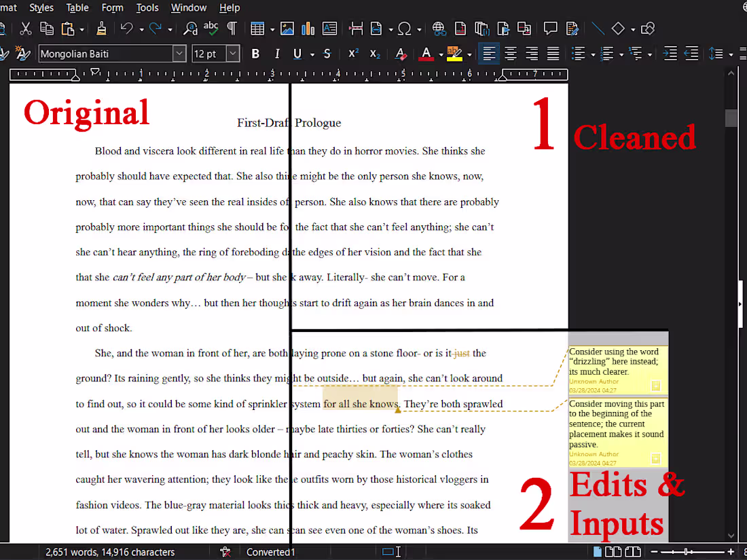Toggle formatting marks pilcrow button

point(232,29)
